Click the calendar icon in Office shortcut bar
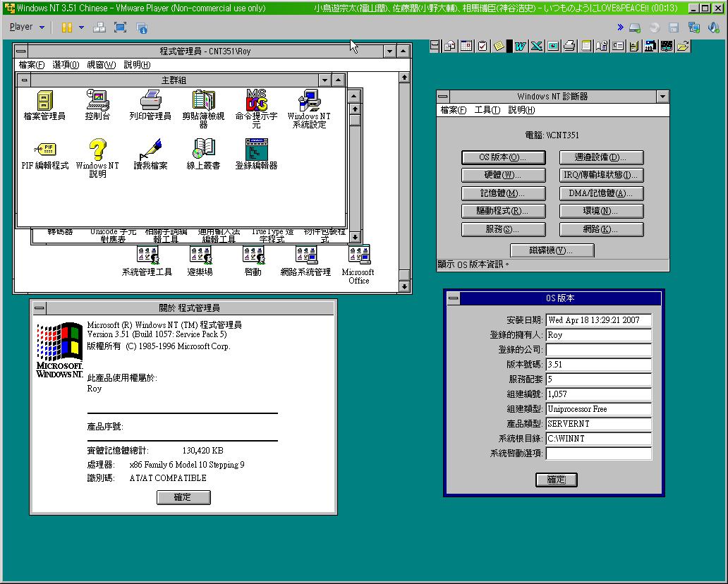The height and width of the screenshot is (584, 728). pos(466,46)
